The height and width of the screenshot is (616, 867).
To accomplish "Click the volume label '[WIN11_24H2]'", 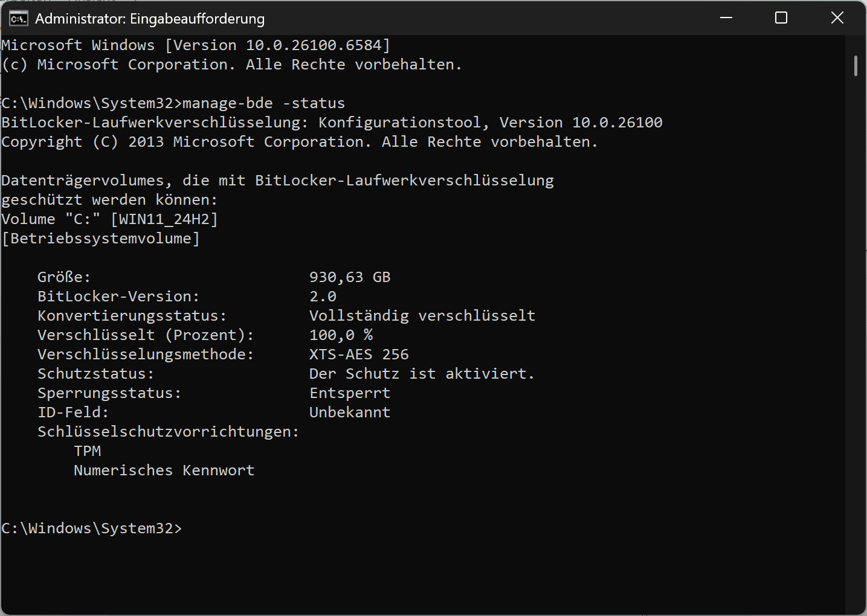I will pos(164,219).
